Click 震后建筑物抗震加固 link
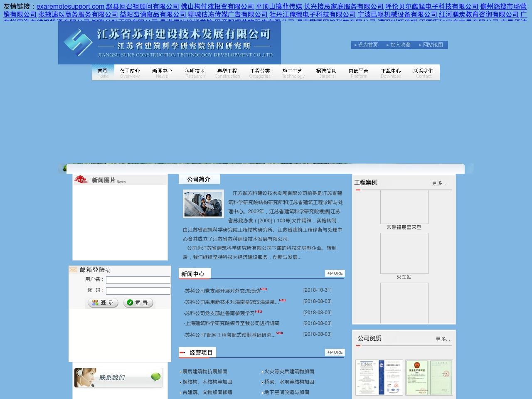532x399 pixels. pos(205,372)
